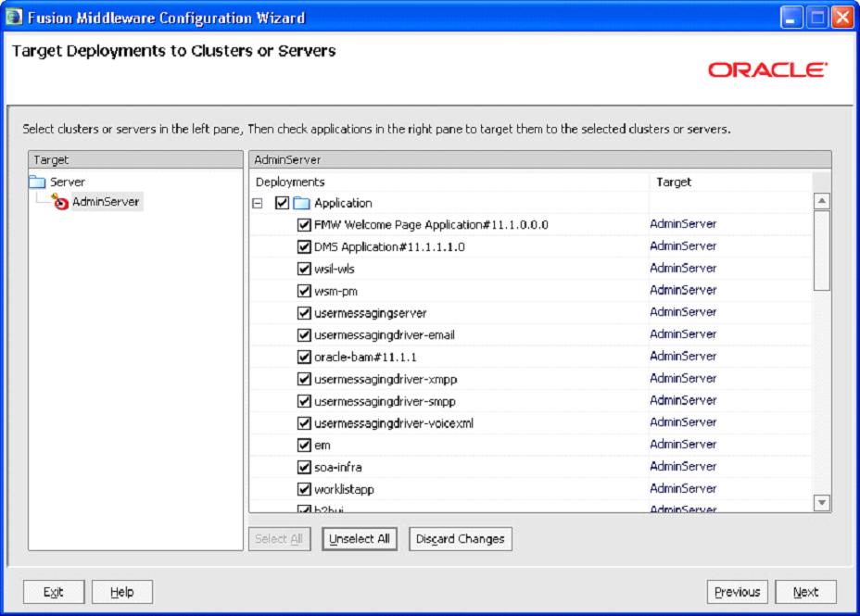860x616 pixels.
Task: Select usermessagingdriver-email row label
Action: click(385, 334)
